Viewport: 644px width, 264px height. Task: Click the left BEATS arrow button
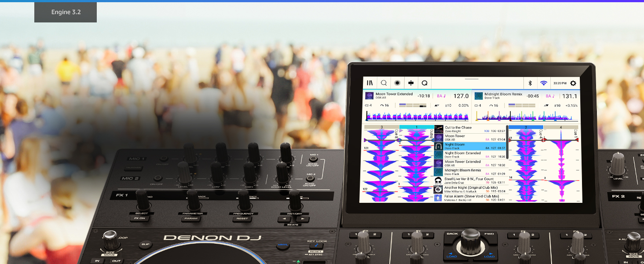click(285, 219)
